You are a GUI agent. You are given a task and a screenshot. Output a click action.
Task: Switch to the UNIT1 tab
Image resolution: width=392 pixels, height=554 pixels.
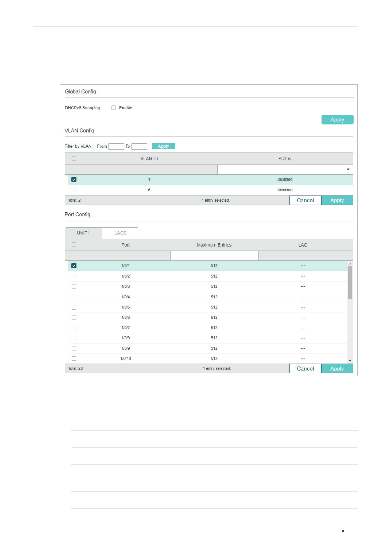coord(83,233)
